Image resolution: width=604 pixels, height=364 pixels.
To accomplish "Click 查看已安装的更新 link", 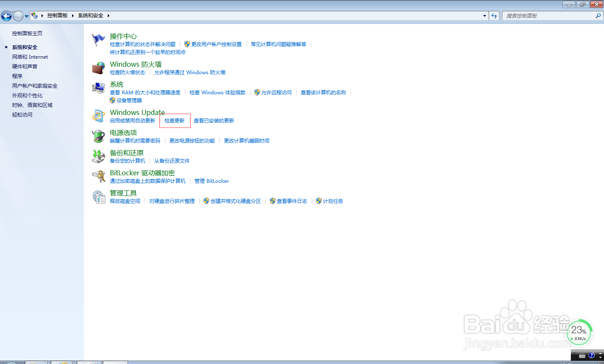I will click(214, 120).
